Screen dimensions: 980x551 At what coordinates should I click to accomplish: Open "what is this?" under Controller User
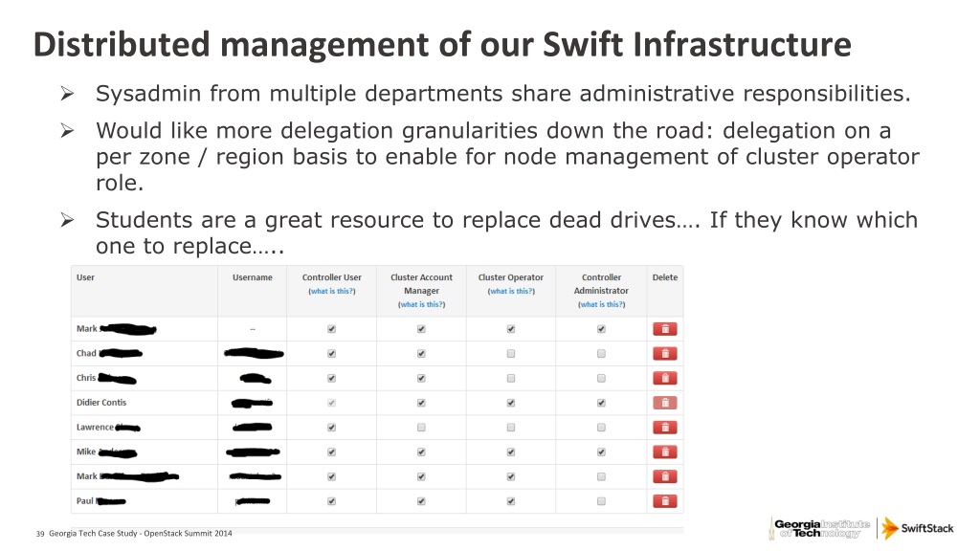(x=331, y=291)
